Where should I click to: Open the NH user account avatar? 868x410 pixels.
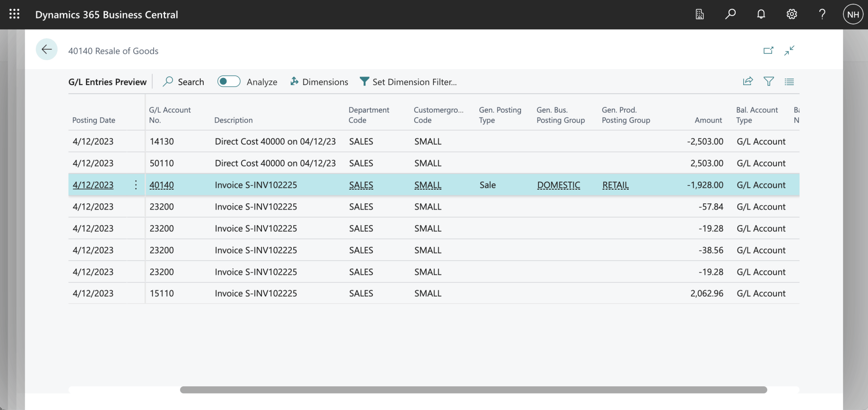853,14
